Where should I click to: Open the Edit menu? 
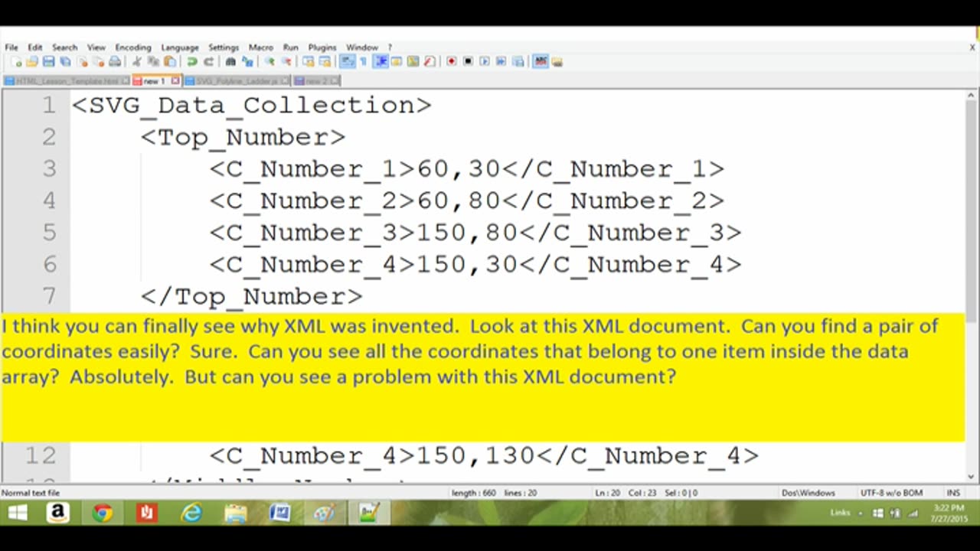pos(35,47)
